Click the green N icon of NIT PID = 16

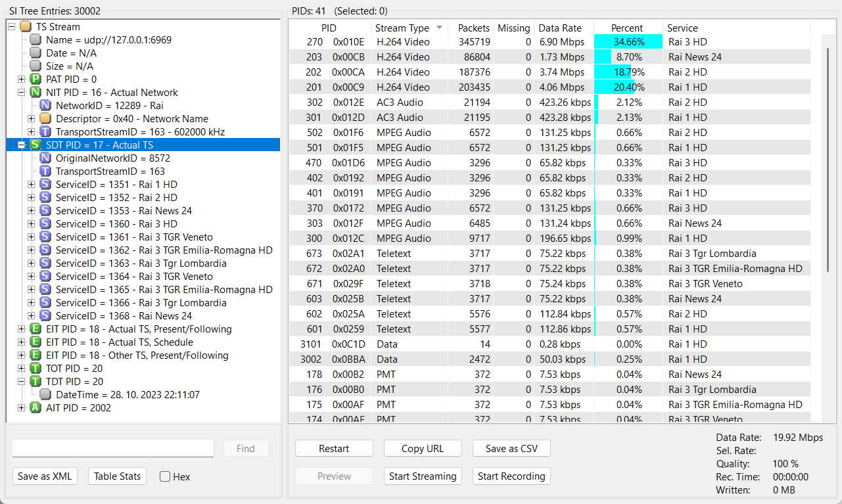pos(35,93)
